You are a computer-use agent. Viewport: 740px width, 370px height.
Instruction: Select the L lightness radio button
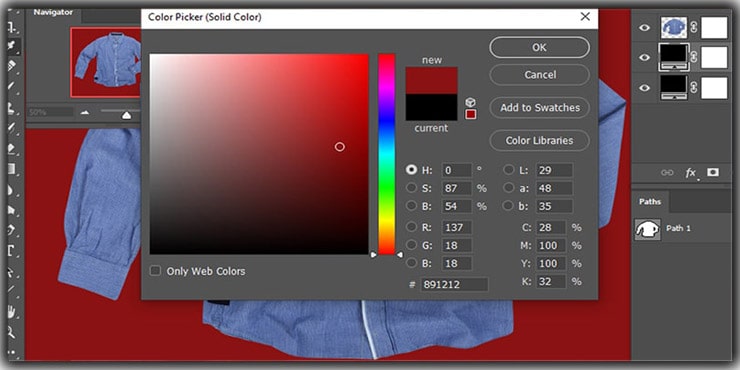[x=509, y=169]
